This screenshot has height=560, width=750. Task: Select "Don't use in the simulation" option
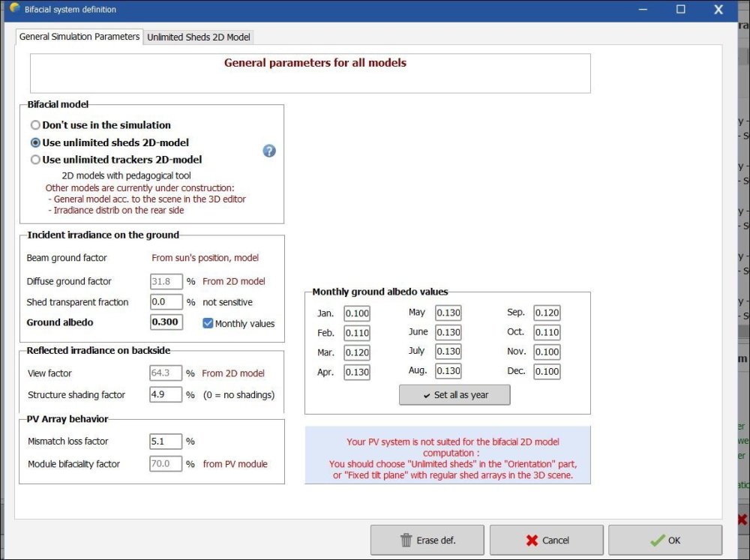[35, 125]
